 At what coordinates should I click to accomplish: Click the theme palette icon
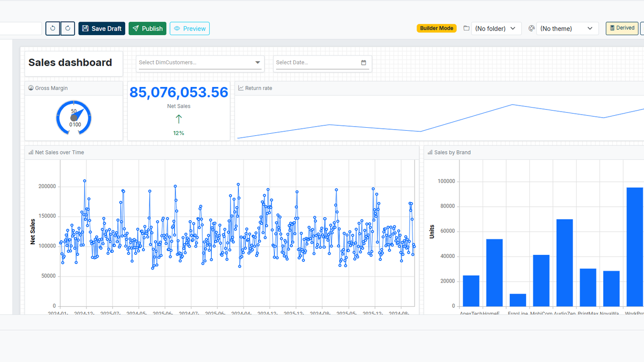532,29
